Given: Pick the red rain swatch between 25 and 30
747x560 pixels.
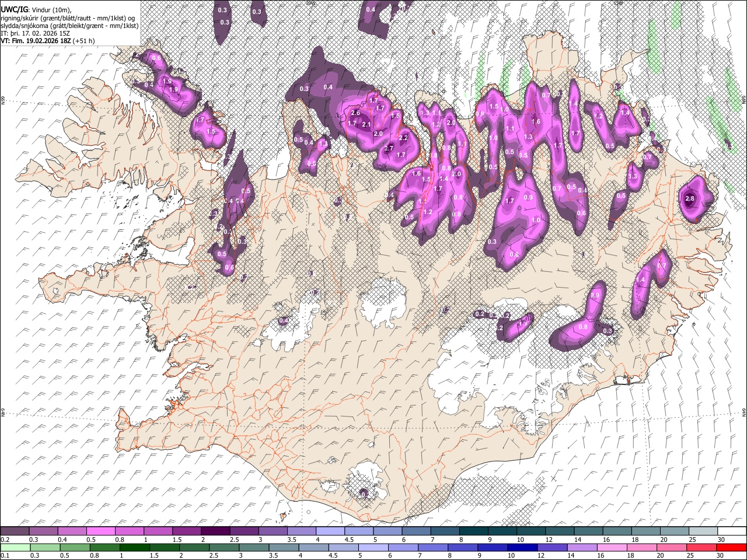Looking at the screenshot, I should [701, 547].
